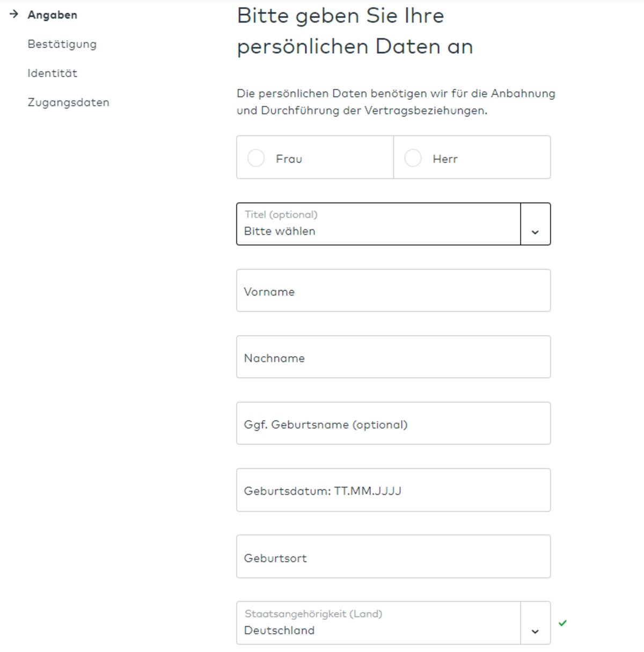Select the active Angaben step
The width and height of the screenshot is (644, 652).
(x=53, y=15)
